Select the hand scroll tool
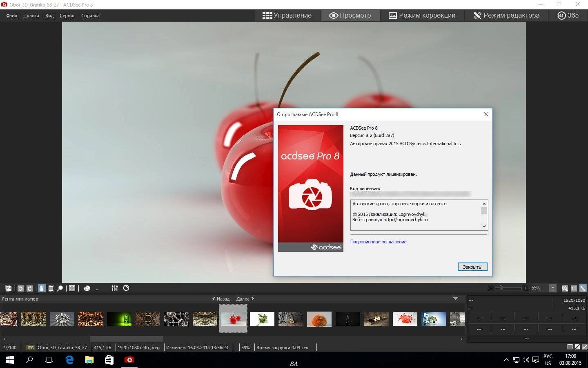588x368 pixels. 41,288
